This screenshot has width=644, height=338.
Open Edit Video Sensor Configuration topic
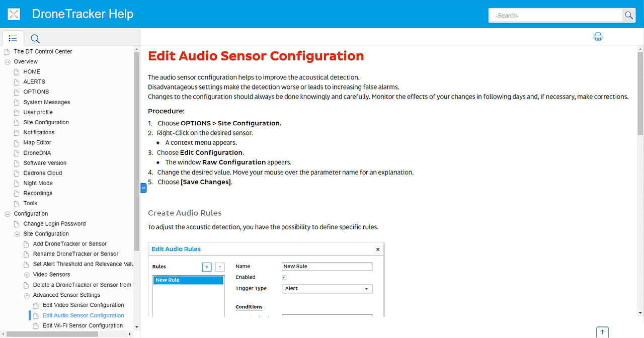tap(83, 305)
